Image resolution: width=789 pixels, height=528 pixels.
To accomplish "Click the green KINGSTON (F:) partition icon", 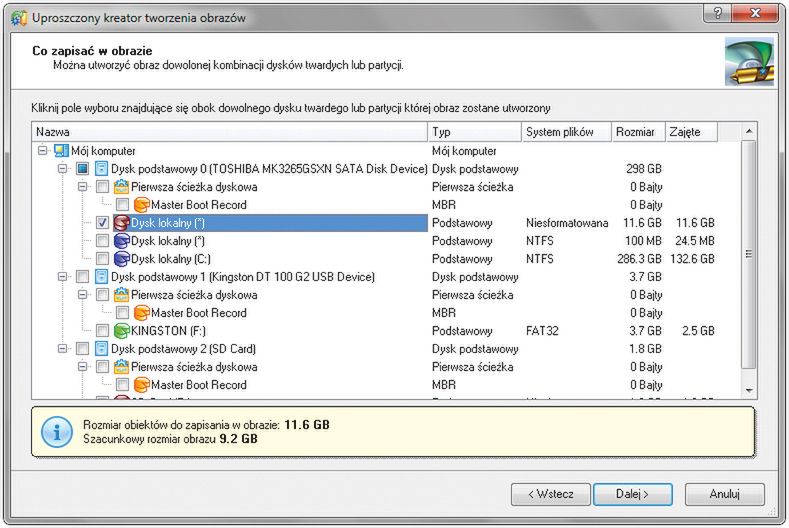I will [x=121, y=331].
